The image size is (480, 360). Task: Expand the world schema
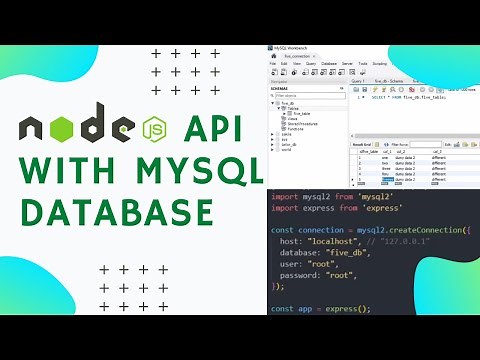click(272, 150)
